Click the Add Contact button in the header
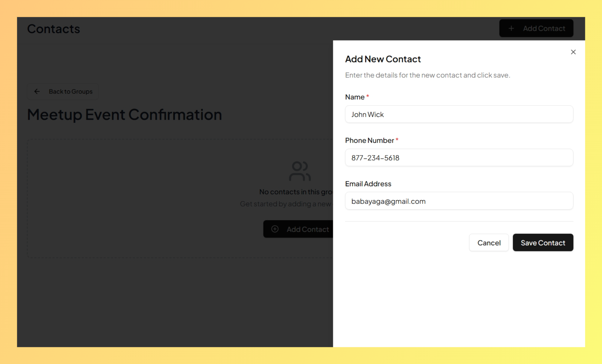Screen dimensions: 602x364 536,28
